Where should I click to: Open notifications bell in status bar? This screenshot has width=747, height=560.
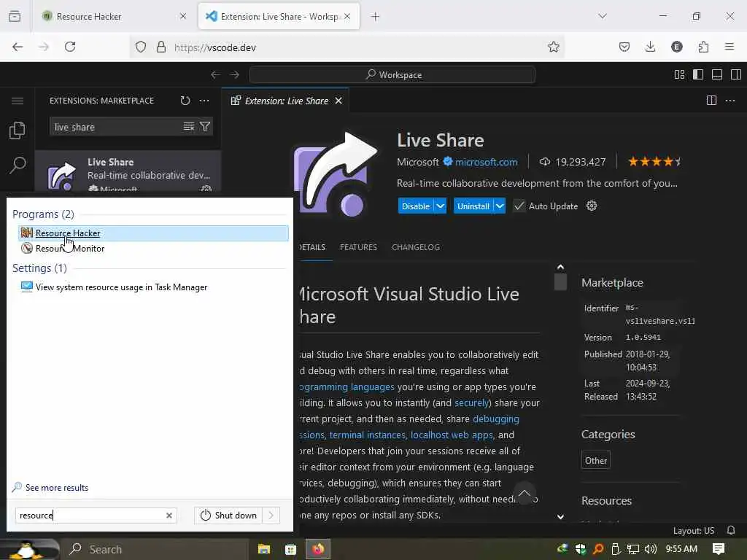(x=731, y=531)
